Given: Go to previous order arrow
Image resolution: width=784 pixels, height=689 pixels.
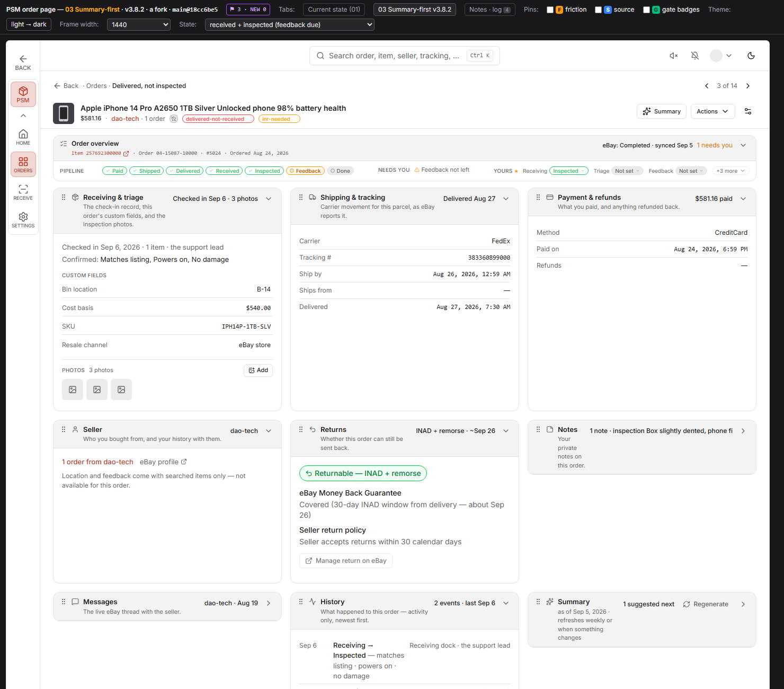Looking at the screenshot, I should [x=707, y=86].
